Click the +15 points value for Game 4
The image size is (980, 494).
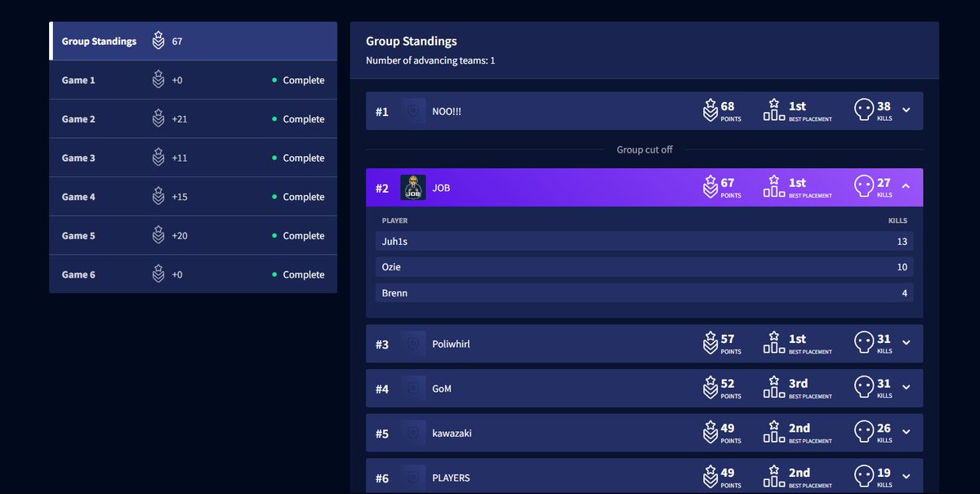click(x=180, y=197)
